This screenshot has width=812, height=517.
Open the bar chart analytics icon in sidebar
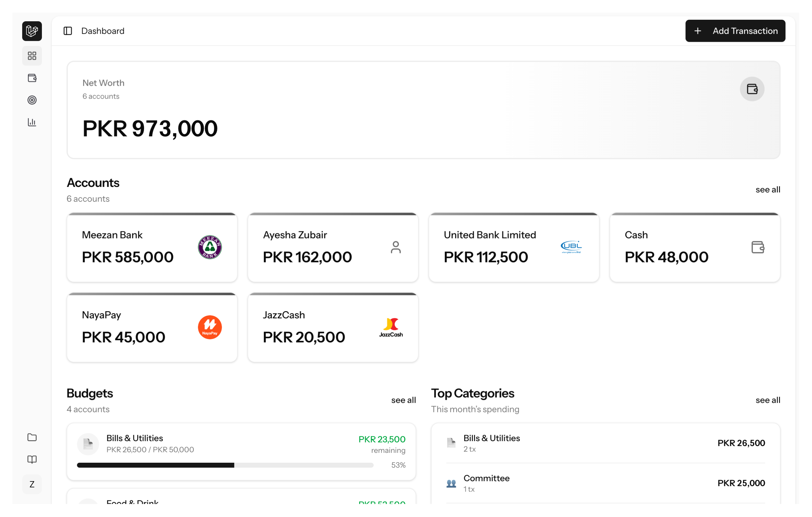(x=32, y=122)
